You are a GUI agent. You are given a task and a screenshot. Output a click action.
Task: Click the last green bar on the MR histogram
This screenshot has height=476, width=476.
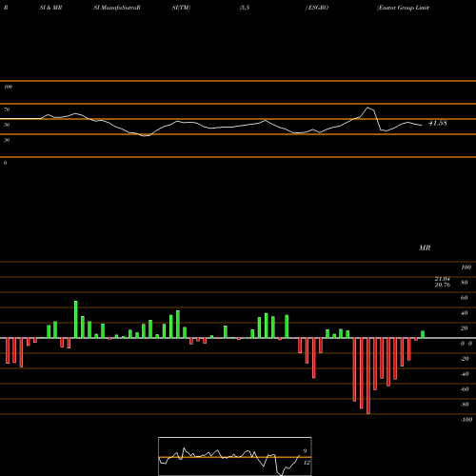point(423,334)
